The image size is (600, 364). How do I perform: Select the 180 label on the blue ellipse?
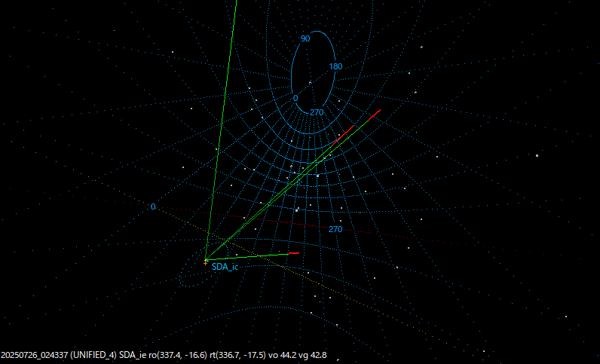click(x=335, y=66)
